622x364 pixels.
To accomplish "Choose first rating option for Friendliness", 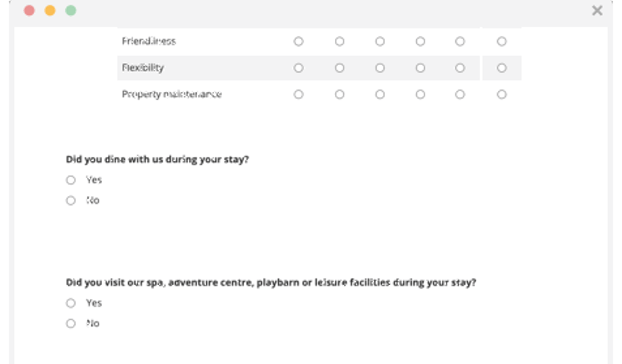I will click(299, 41).
